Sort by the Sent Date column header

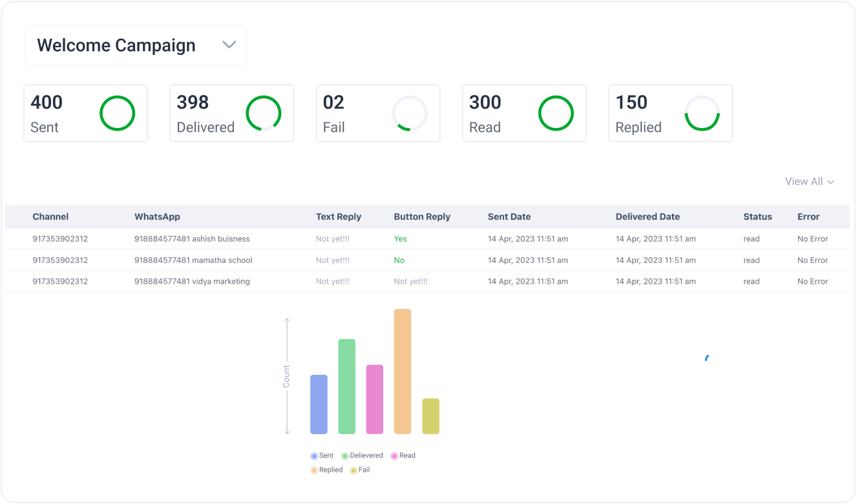point(509,217)
